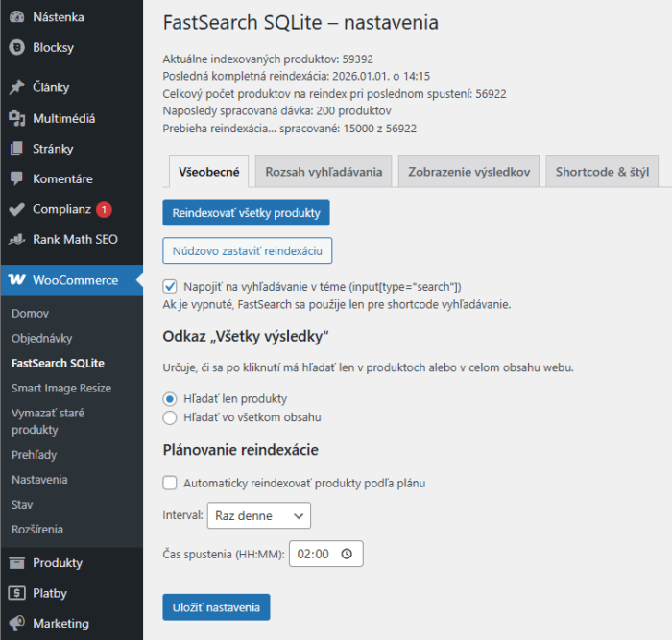672x640 pixels.
Task: Click 'Prebieha reindexácia' progress status text
Action: [289, 128]
